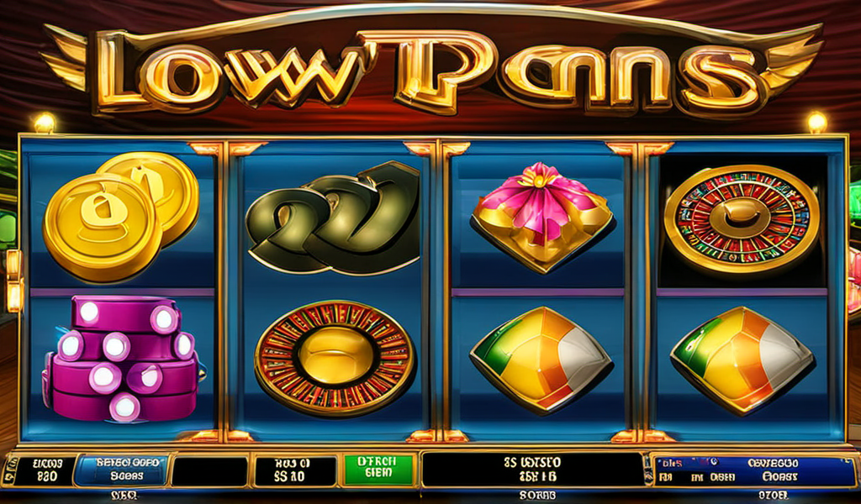Click the orange side buttons on left frame edge

click(13, 281)
